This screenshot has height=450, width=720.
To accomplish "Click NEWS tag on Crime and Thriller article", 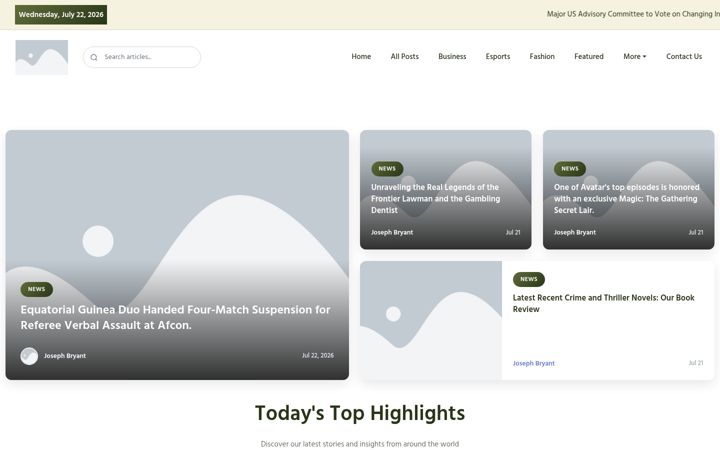I will 529,279.
